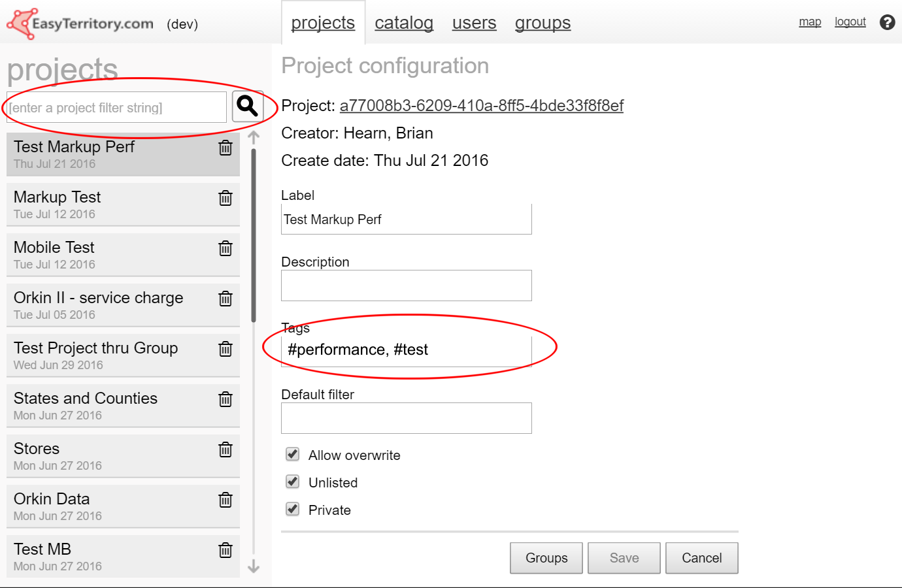The width and height of the screenshot is (902, 588).
Task: Delete Test Project thru Group project
Action: click(x=225, y=349)
